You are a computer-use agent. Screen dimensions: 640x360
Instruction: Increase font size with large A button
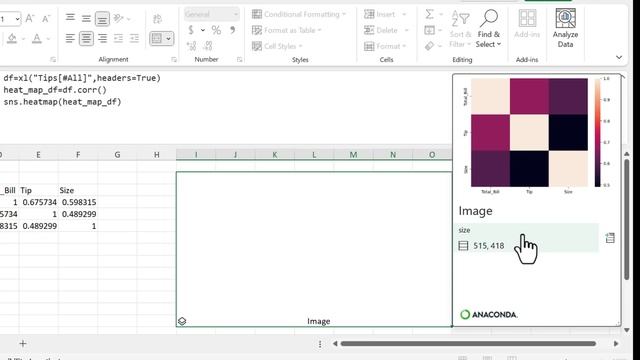29,18
